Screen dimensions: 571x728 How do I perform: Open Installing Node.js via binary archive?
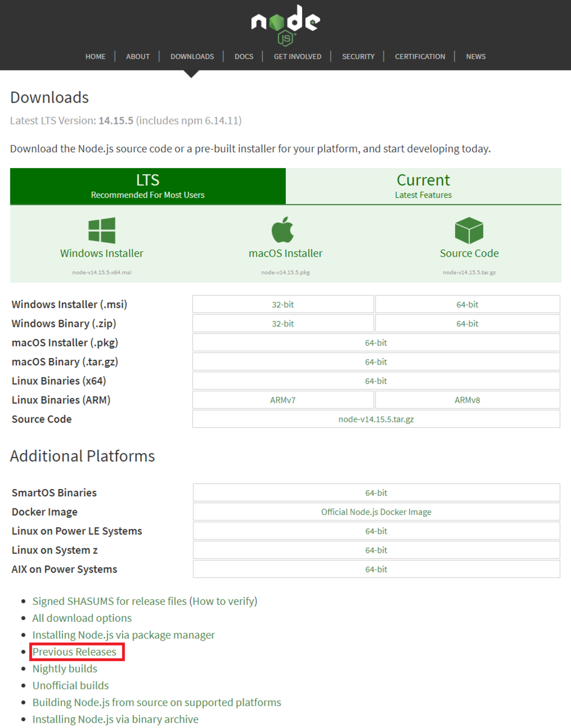pos(115,720)
